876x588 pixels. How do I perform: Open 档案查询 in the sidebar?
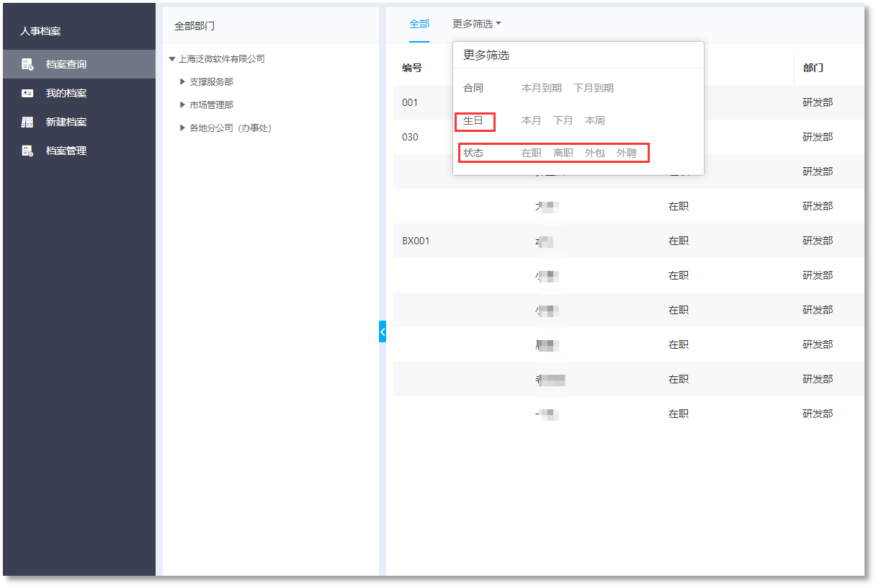tap(79, 64)
